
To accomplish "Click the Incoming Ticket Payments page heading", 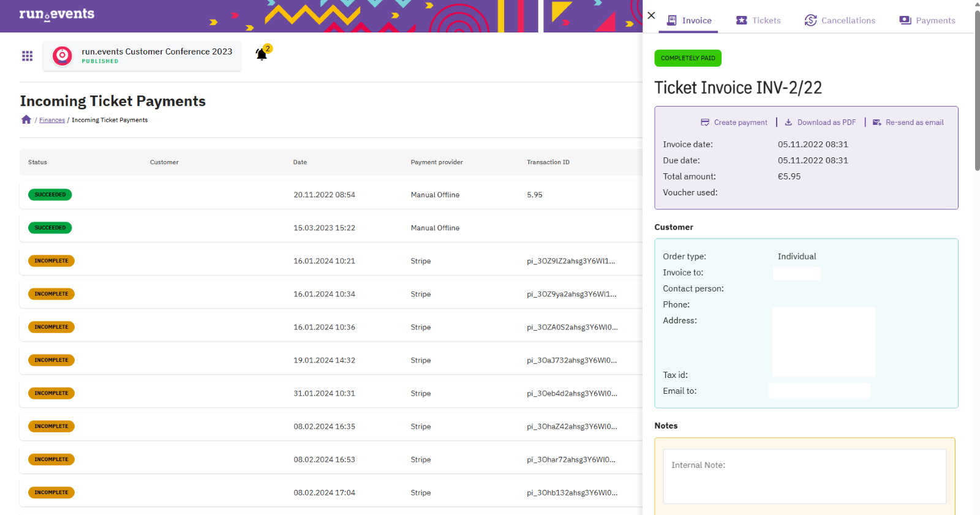I will (x=113, y=101).
